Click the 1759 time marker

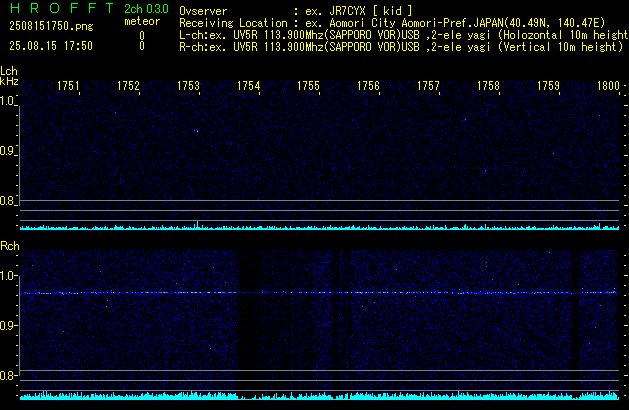click(548, 86)
